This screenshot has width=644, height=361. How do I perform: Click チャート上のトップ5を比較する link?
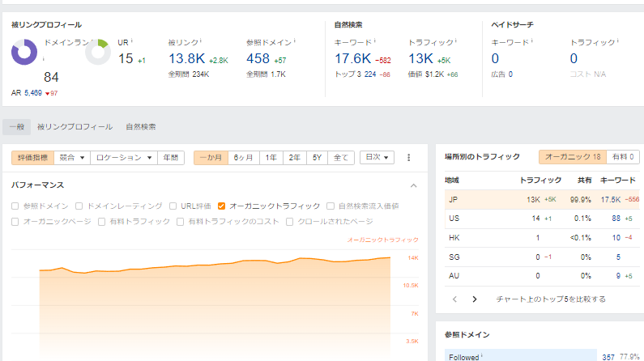(x=551, y=299)
